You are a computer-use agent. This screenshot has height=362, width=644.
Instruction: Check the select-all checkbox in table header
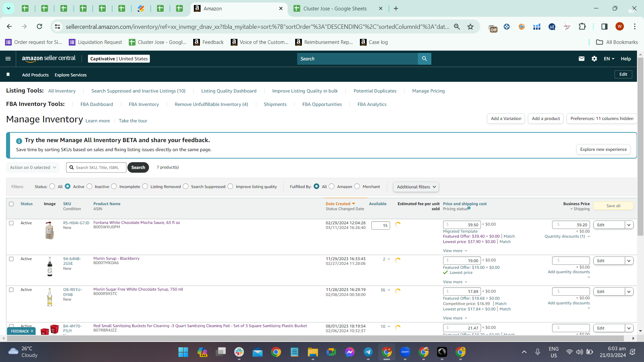[x=11, y=204]
